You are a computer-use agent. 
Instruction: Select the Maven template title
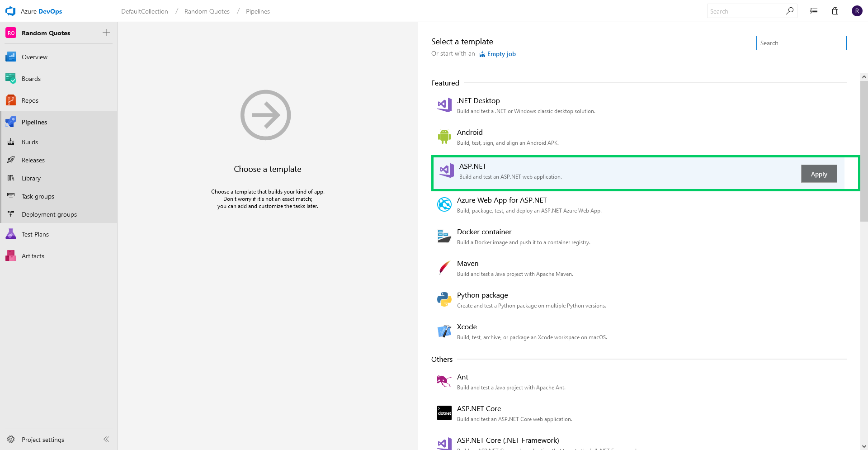tap(467, 263)
